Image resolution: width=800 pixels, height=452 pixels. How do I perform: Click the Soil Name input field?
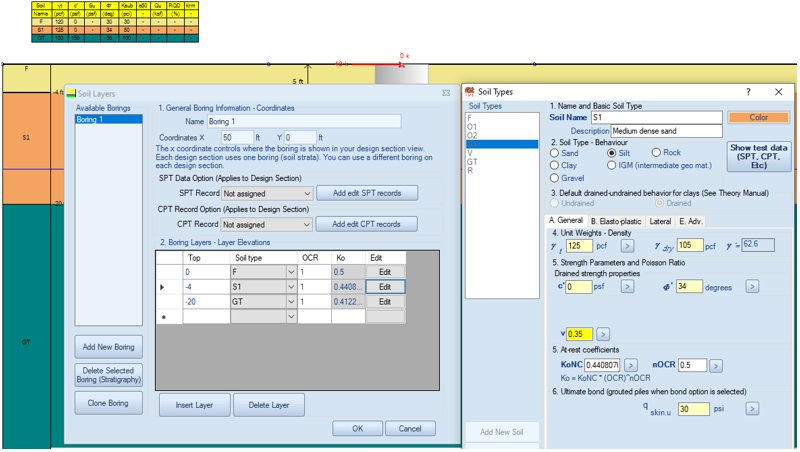657,117
